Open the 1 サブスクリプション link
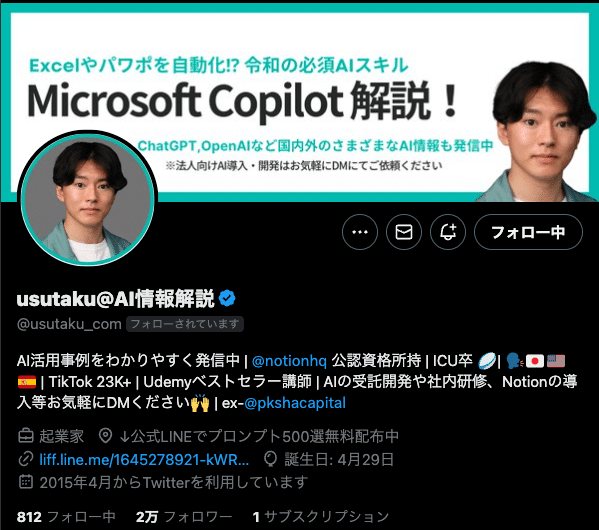Screen dimensions: 599x530 [x=321, y=517]
